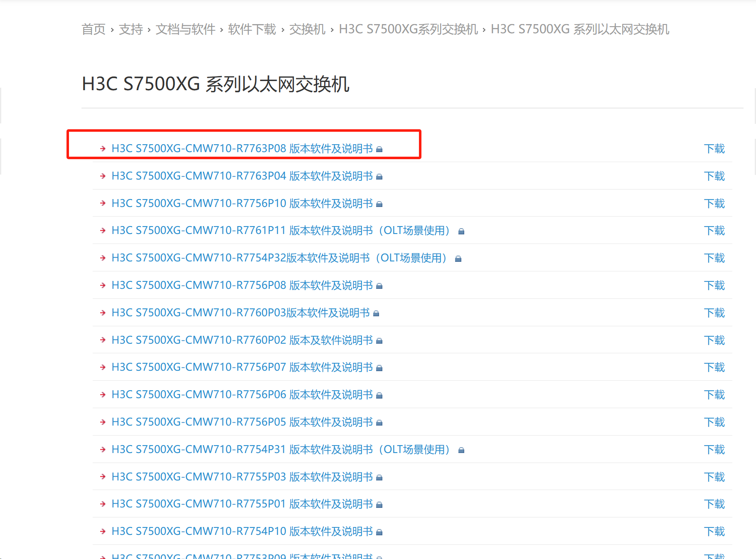Click 下载 for the R7760P02 row
Viewport: 756px width, 559px height.
(x=714, y=340)
